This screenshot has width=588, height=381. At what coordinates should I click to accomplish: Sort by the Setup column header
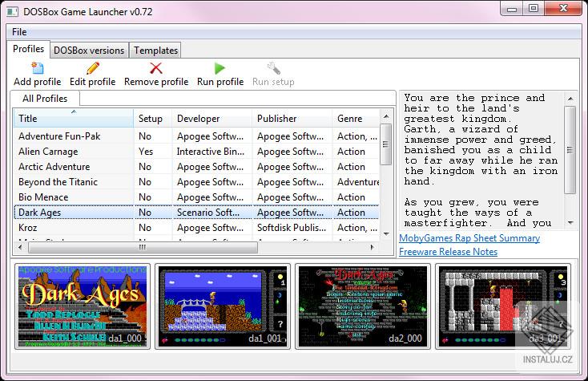[153, 118]
